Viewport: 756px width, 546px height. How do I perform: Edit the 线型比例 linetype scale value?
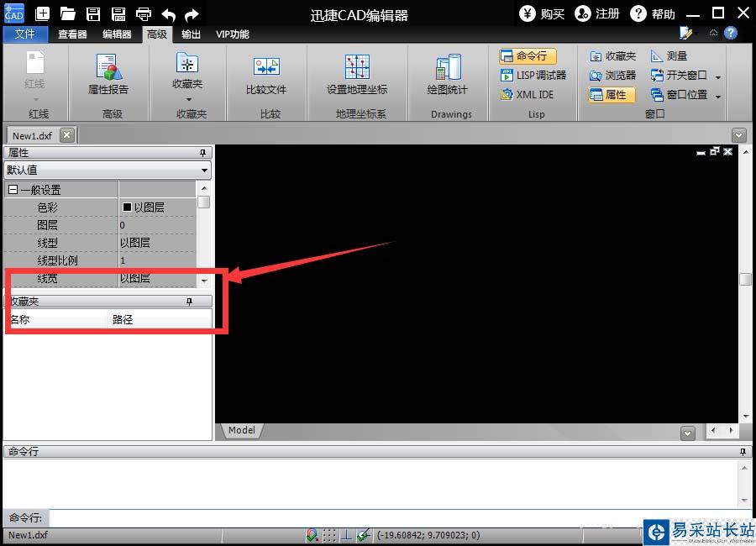(157, 260)
